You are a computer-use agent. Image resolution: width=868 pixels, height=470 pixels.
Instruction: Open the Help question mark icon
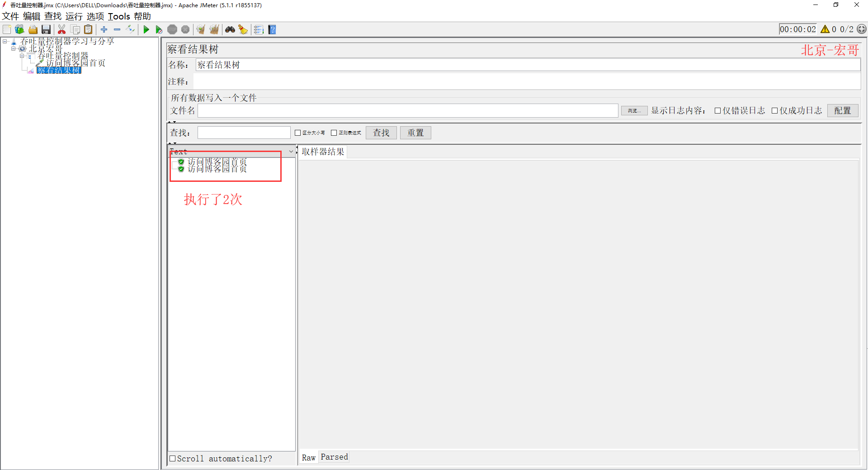272,29
